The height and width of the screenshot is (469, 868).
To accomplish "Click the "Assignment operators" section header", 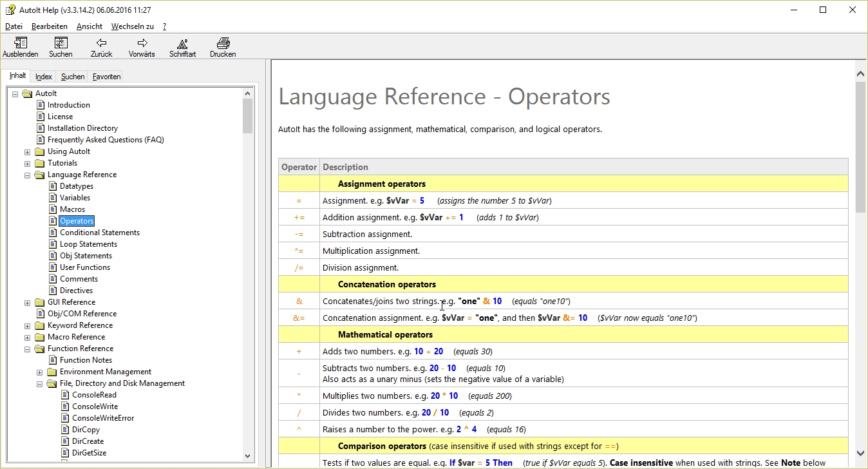I will (382, 184).
